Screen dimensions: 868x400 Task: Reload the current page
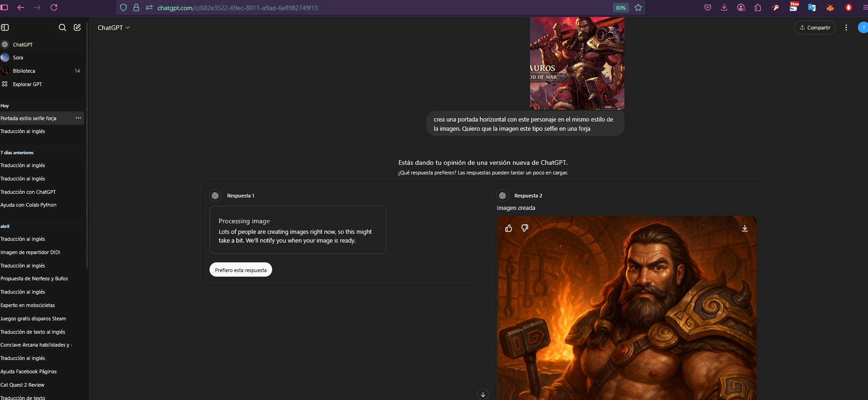54,7
